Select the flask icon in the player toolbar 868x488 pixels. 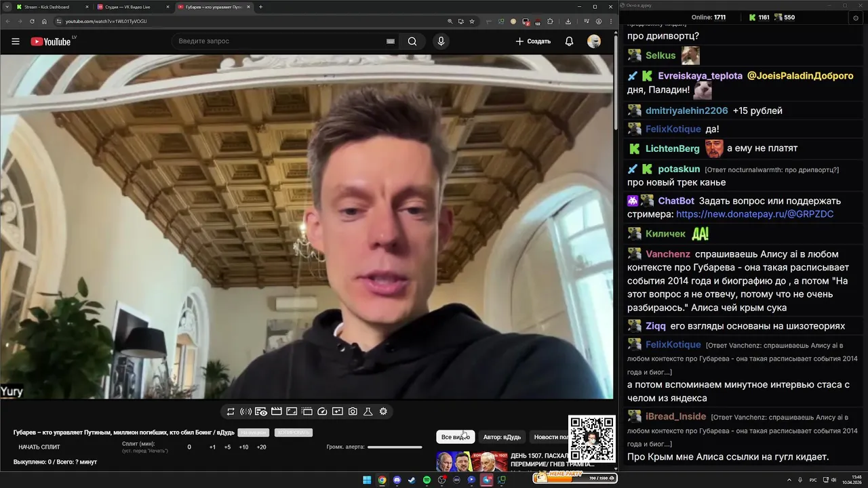pyautogui.click(x=368, y=411)
